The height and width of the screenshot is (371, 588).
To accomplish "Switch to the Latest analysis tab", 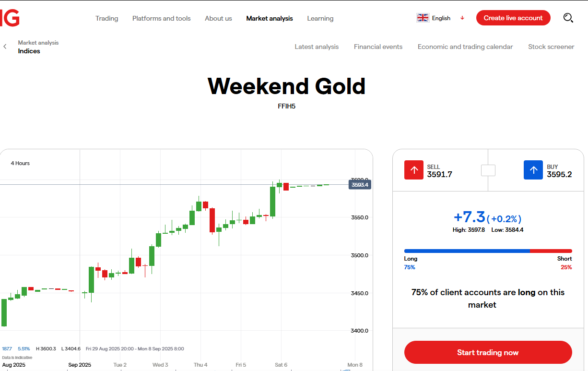I will (317, 47).
